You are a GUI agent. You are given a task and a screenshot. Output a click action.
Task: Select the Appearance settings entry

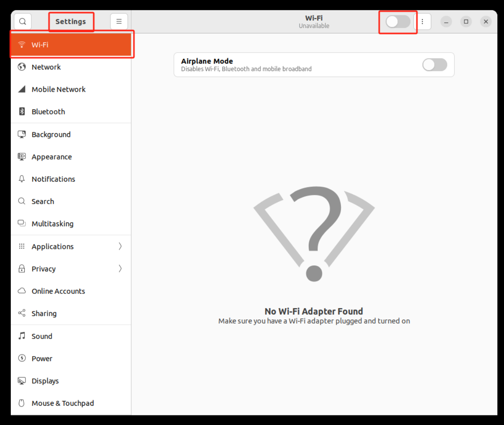51,157
